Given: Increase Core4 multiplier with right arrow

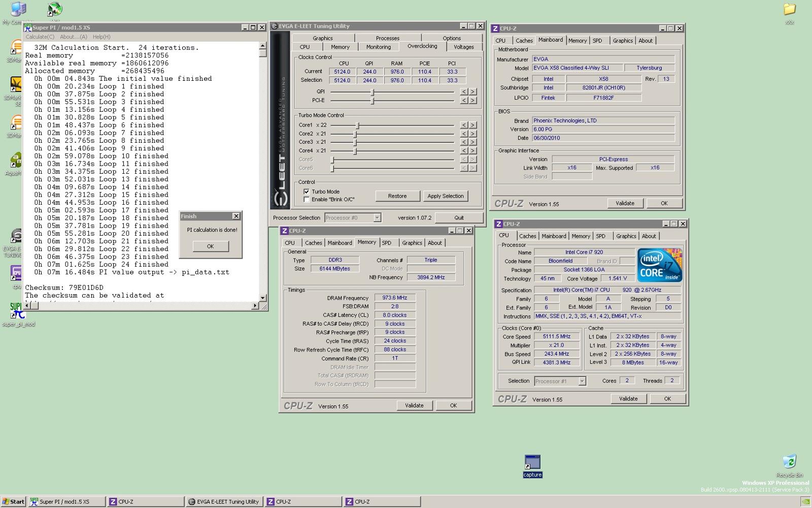Looking at the screenshot, I should point(472,151).
